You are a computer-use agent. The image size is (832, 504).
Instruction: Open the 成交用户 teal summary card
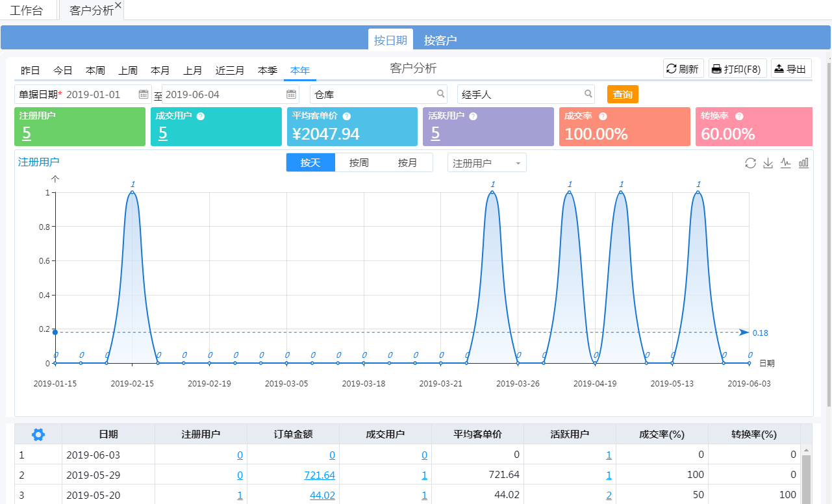point(216,127)
